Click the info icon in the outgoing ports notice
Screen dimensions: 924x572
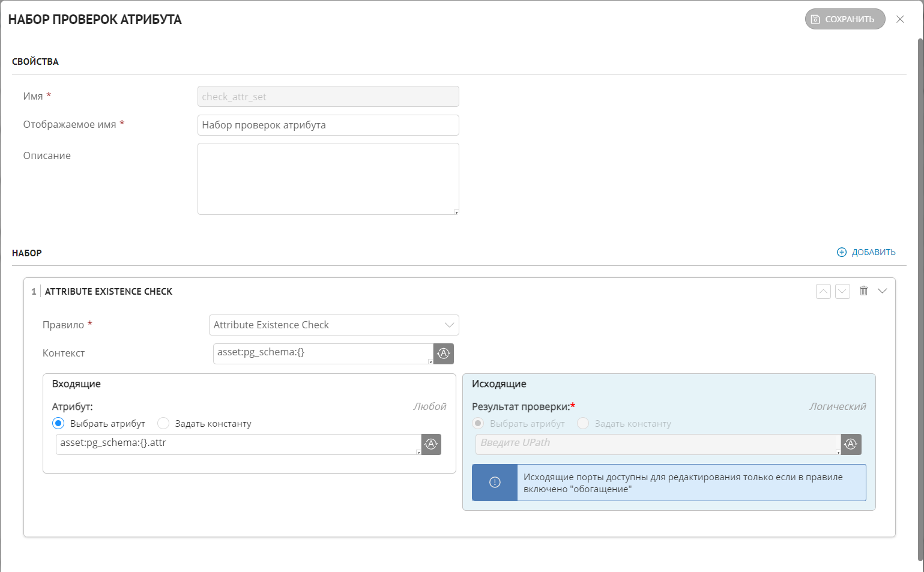point(495,483)
